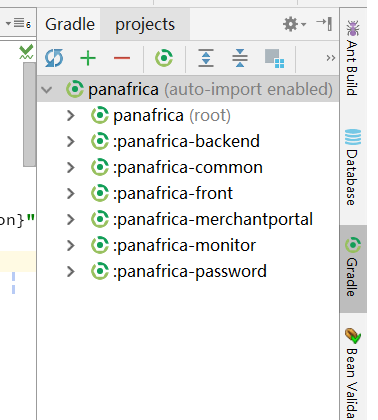The image size is (378, 420).
Task: Click the projects title tab
Action: [x=145, y=24]
